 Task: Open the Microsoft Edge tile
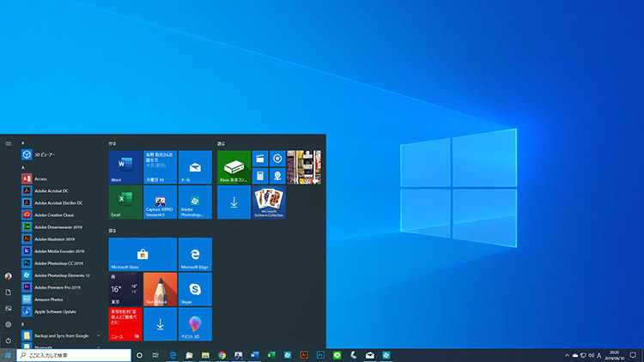(195, 254)
